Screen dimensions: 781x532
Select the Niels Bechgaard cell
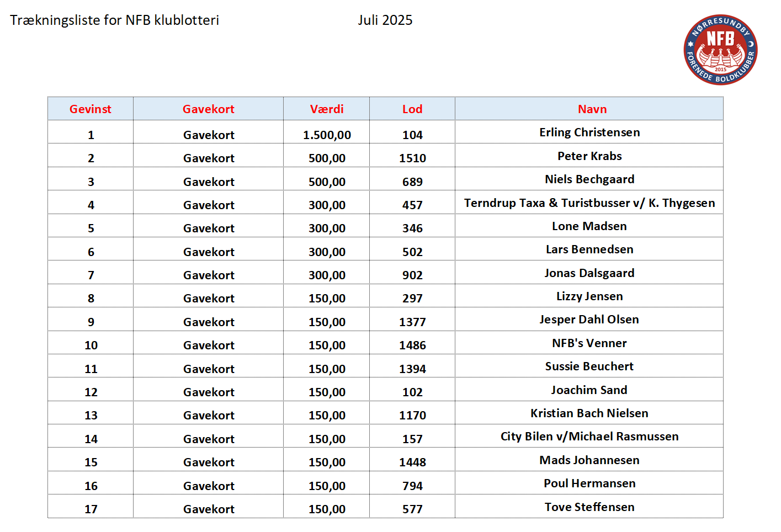[589, 179]
